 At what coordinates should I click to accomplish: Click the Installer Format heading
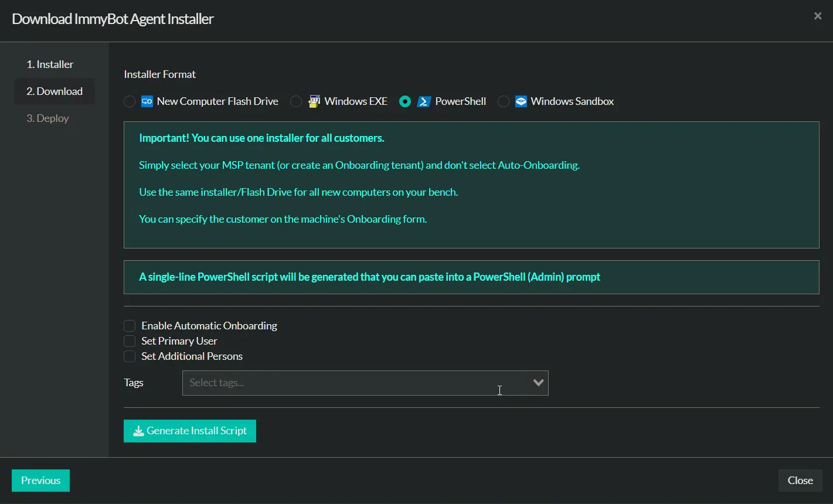(160, 74)
